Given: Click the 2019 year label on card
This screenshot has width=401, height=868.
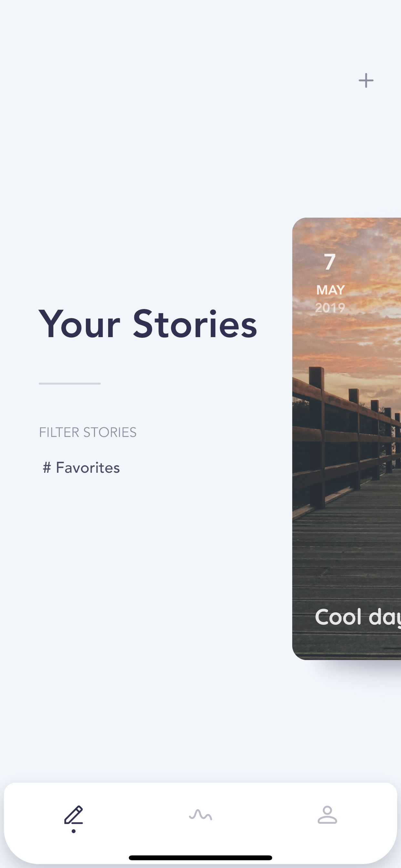Looking at the screenshot, I should pyautogui.click(x=330, y=308).
